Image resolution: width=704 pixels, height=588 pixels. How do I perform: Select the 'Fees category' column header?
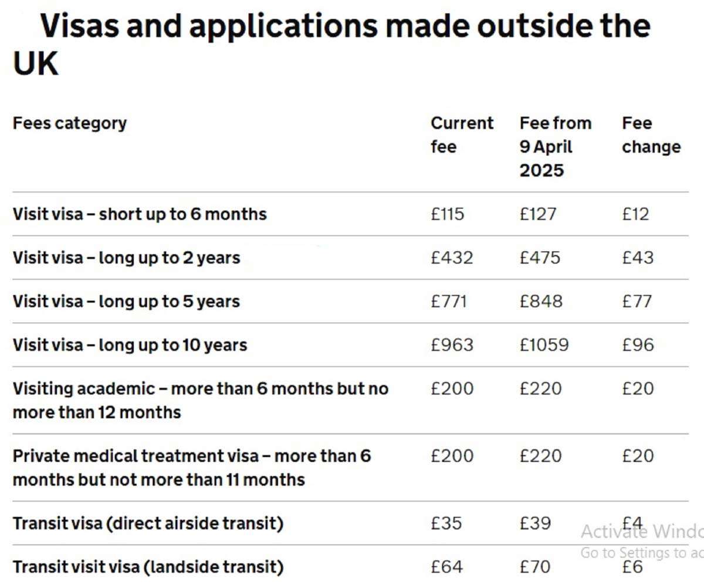click(70, 124)
